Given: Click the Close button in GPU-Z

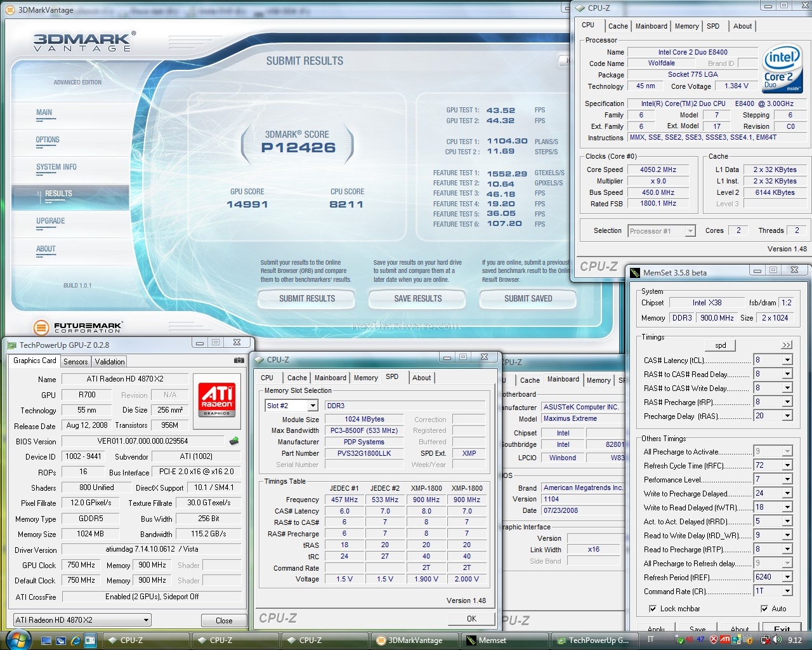Looking at the screenshot, I should point(224,621).
